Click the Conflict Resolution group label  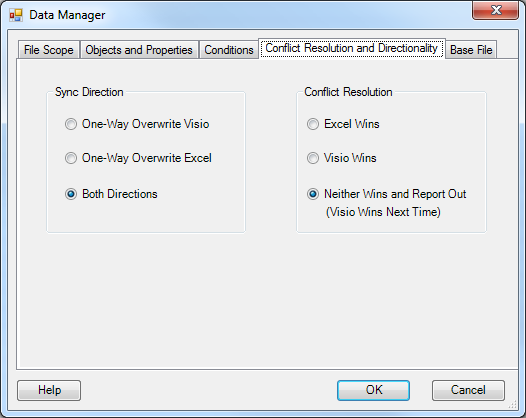[x=348, y=92]
